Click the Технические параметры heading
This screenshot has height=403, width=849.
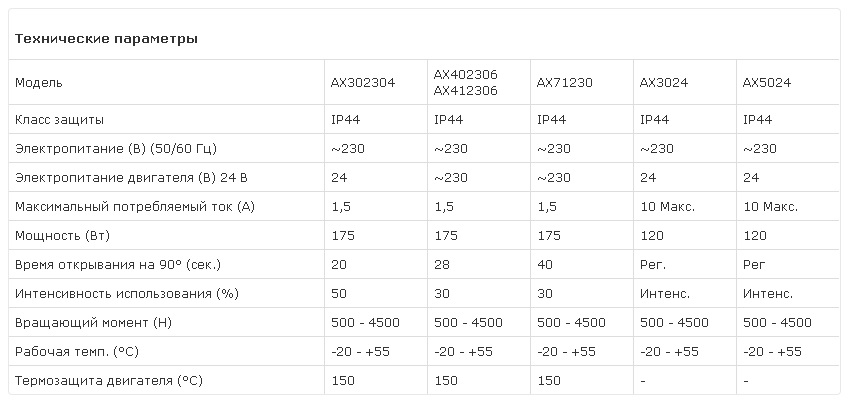click(106, 39)
